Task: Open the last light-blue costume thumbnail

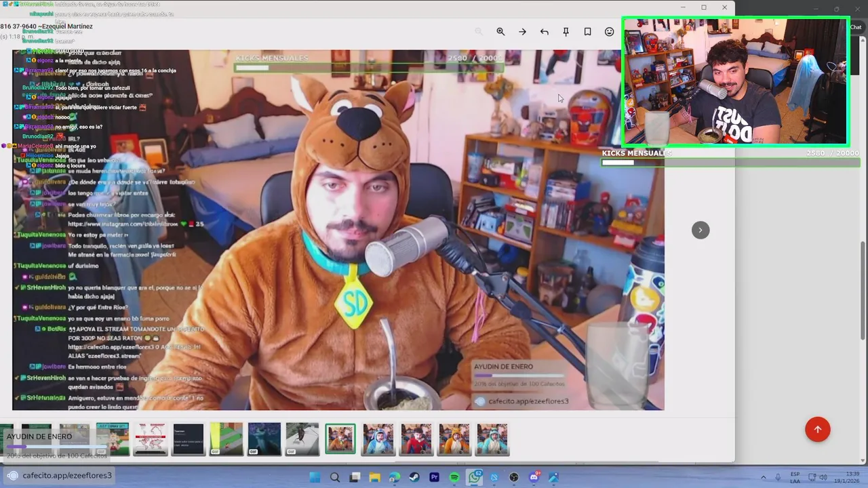Action: click(492, 439)
